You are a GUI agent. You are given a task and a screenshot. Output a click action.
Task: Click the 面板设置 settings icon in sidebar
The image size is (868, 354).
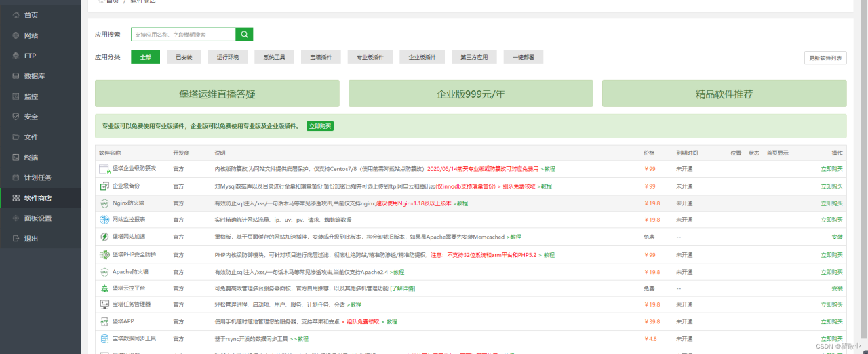point(16,218)
